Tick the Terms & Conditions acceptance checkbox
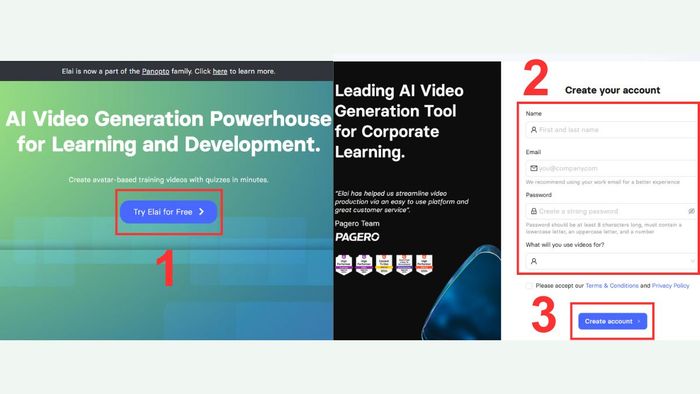Screen dimensions: 700x394 (529, 286)
